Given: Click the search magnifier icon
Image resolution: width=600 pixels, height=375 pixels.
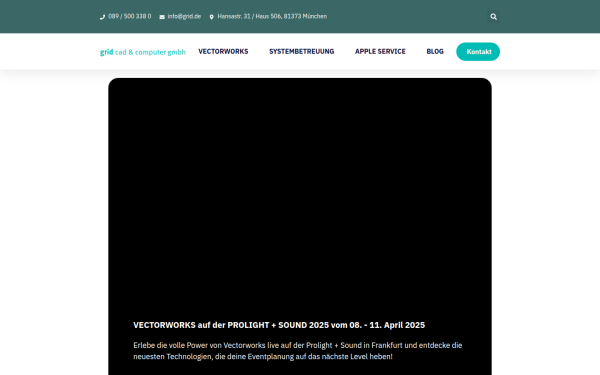Looking at the screenshot, I should click(x=493, y=16).
